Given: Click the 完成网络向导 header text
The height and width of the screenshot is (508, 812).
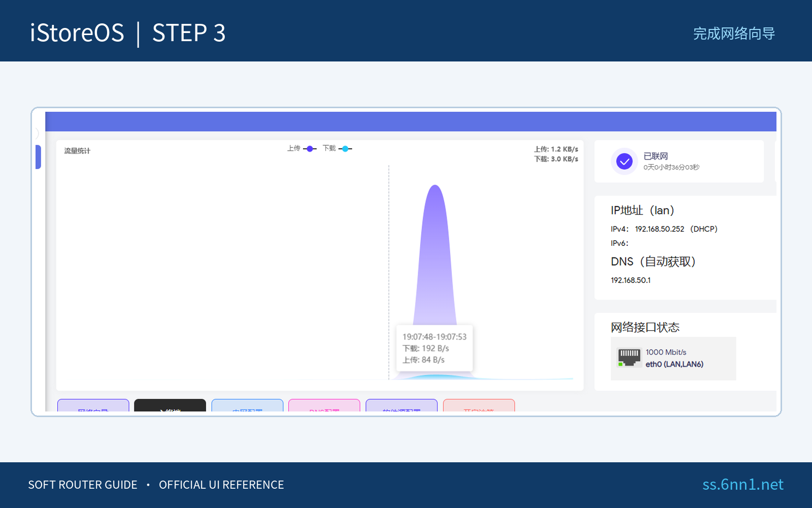Looking at the screenshot, I should click(734, 34).
